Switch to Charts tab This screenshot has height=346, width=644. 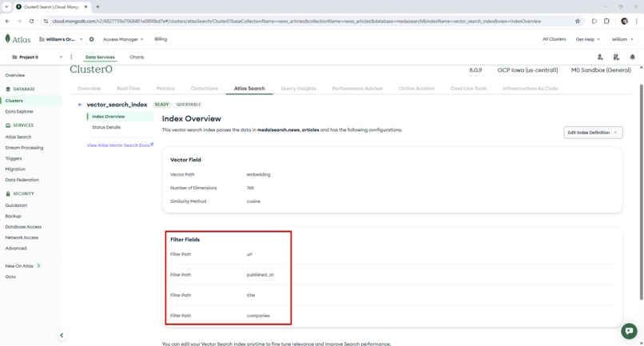click(x=137, y=57)
